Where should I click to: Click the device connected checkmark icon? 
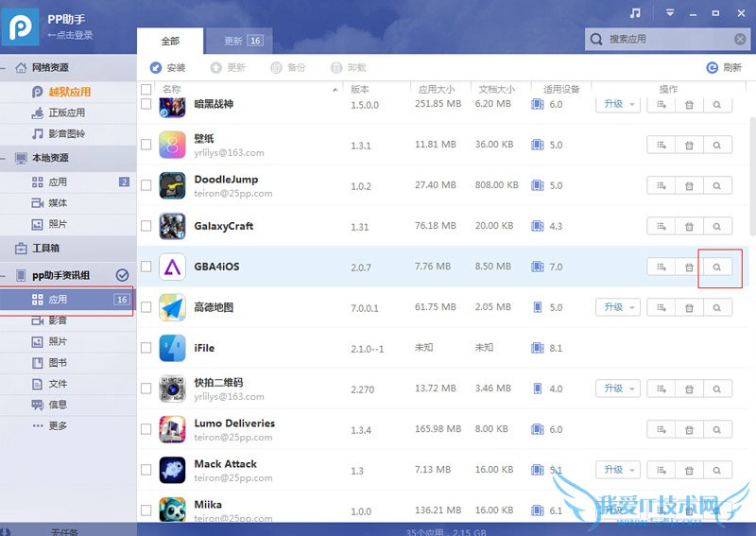point(123,275)
